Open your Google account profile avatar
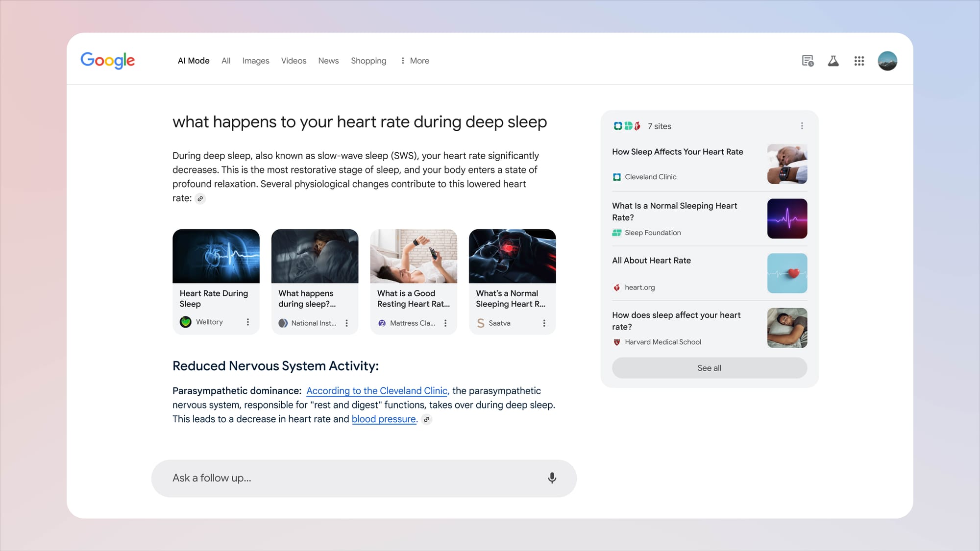 pos(887,60)
